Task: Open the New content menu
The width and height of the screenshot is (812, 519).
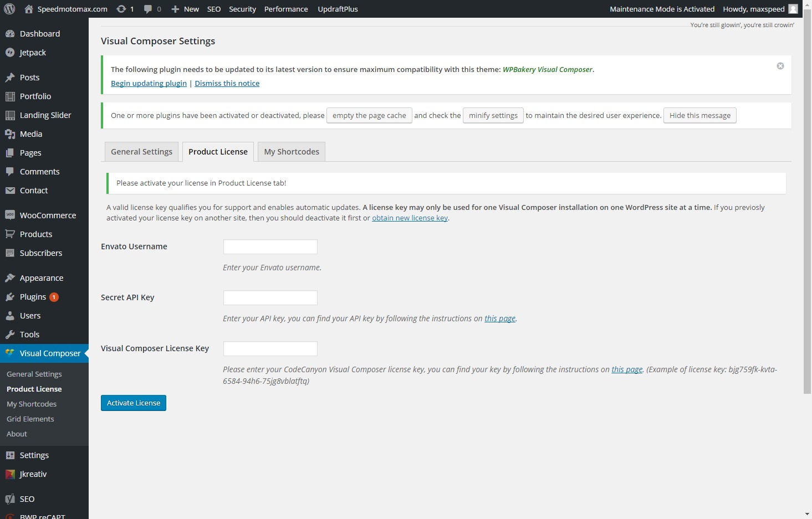Action: (x=185, y=9)
